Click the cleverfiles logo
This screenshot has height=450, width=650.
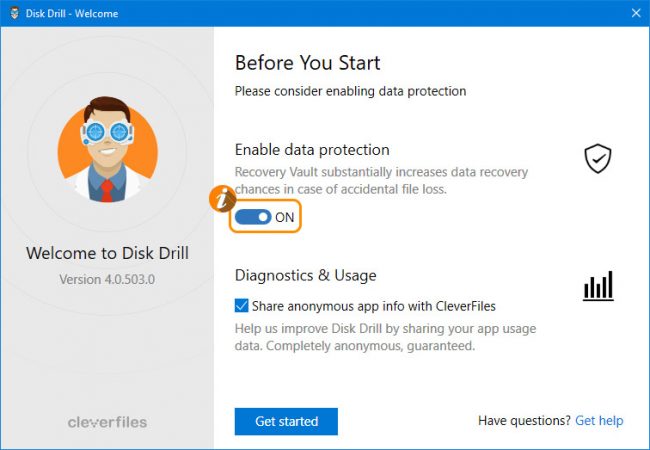[107, 422]
